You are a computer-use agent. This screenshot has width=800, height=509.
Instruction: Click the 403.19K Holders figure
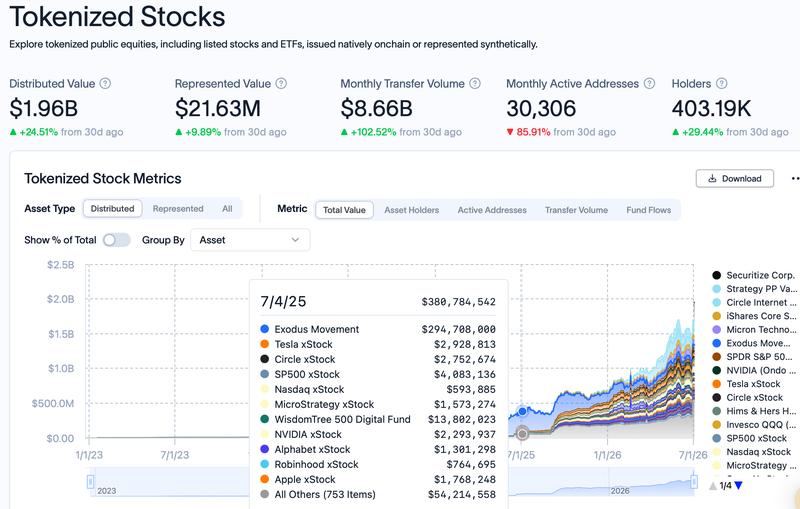coord(711,108)
